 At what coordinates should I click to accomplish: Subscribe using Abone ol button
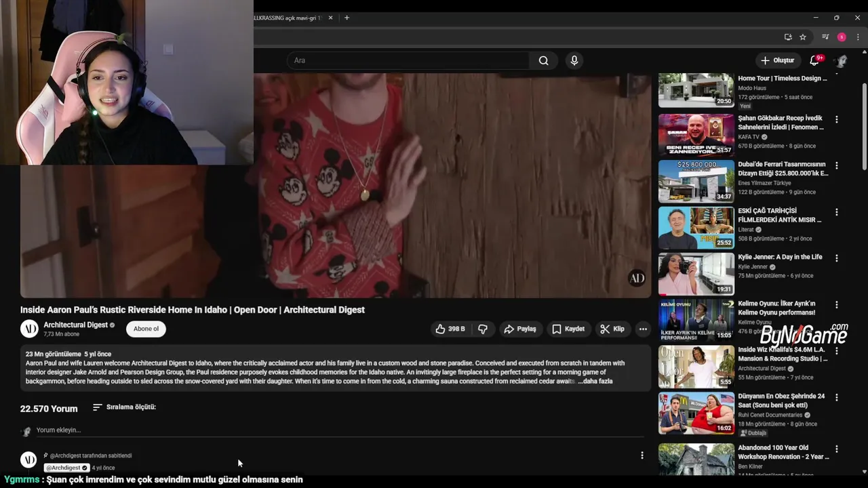(146, 329)
